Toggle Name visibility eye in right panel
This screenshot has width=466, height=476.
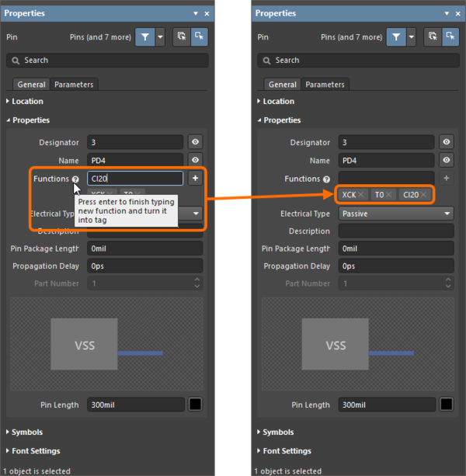click(x=447, y=161)
